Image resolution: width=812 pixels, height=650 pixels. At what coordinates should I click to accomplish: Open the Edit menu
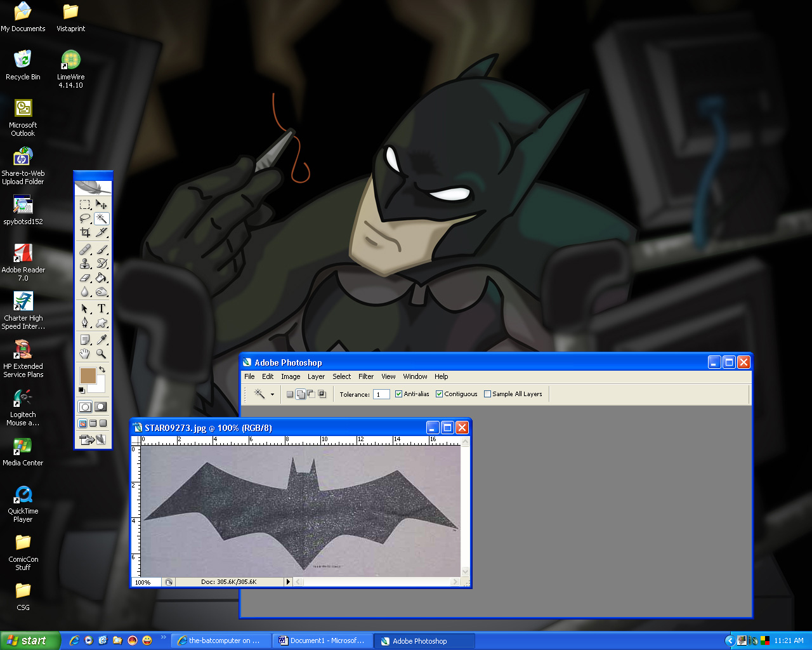click(268, 376)
